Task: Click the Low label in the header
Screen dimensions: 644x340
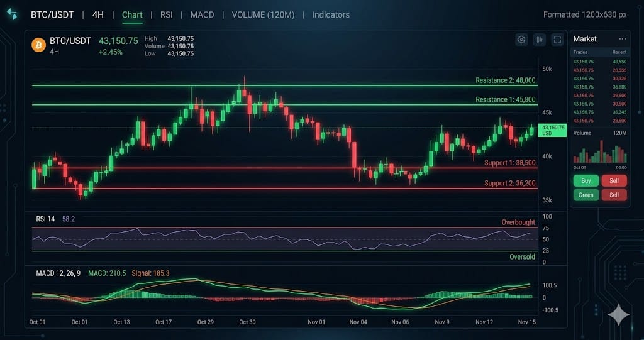Action: click(150, 53)
